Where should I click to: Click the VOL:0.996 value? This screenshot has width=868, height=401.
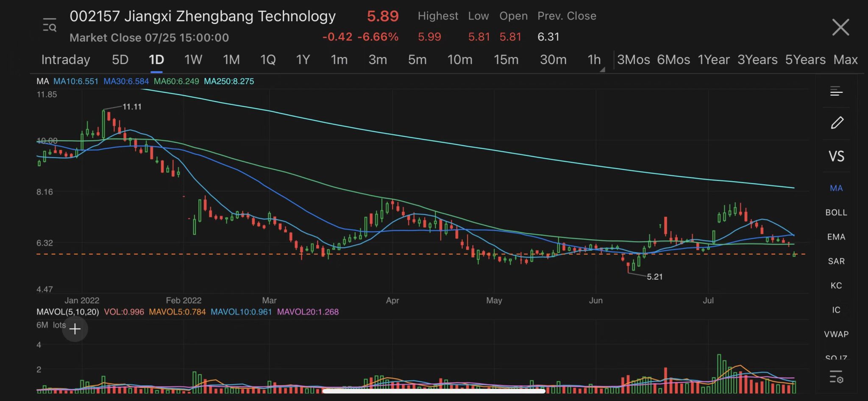(x=124, y=312)
